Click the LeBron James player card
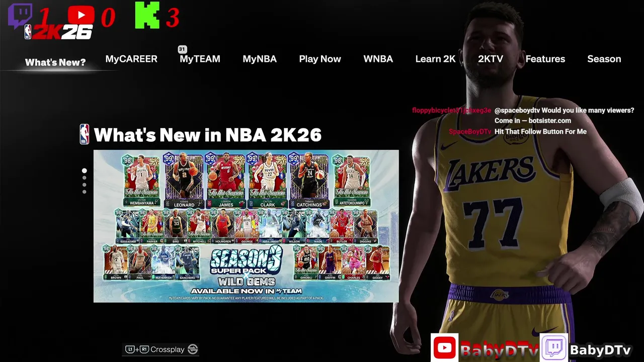644x362 pixels. coord(226,181)
